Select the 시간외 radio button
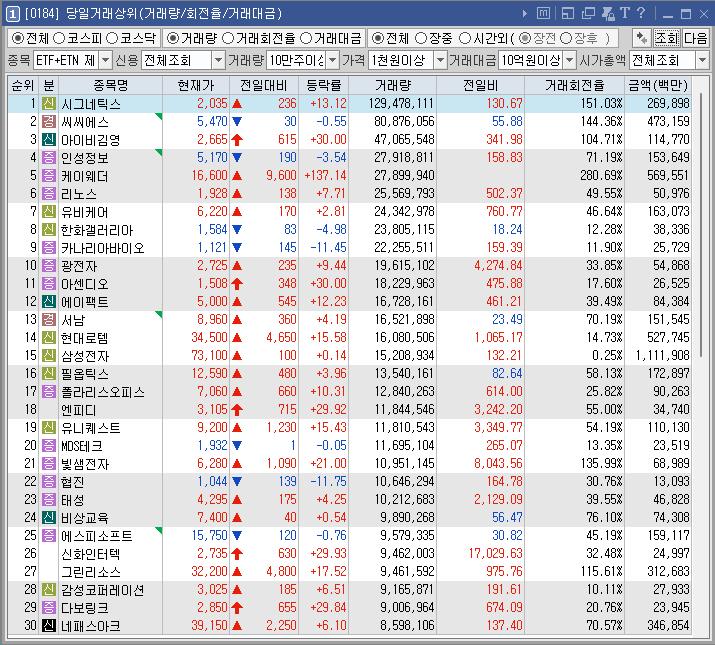Image resolution: width=715 pixels, height=645 pixels. point(465,38)
